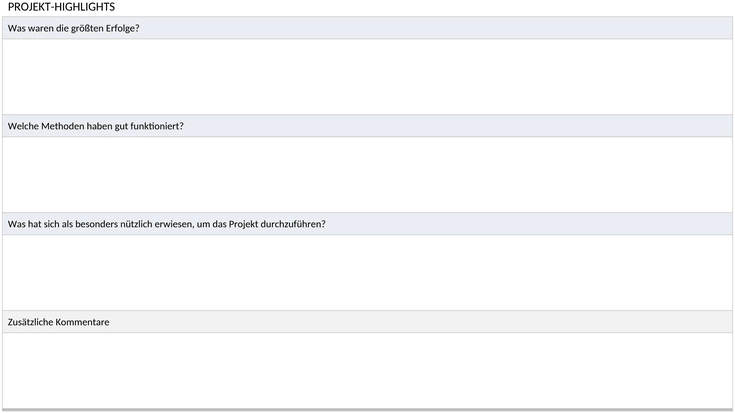This screenshot has height=413, width=735.
Task: Select the 'Welche Methoden haben gut funktioniert?' header
Action: tap(368, 126)
